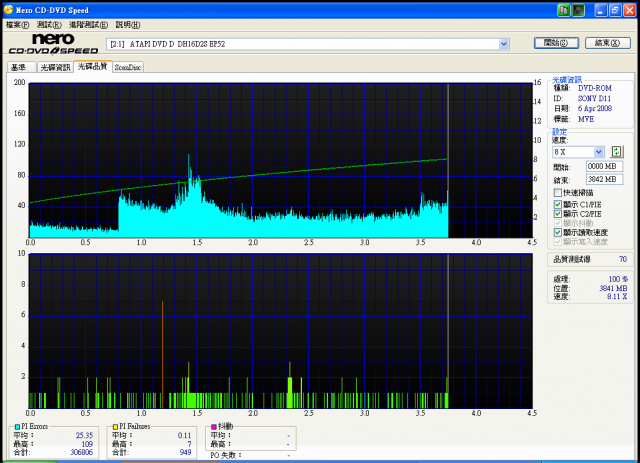
Task: Click the progress value 100 %
Action: (x=618, y=279)
